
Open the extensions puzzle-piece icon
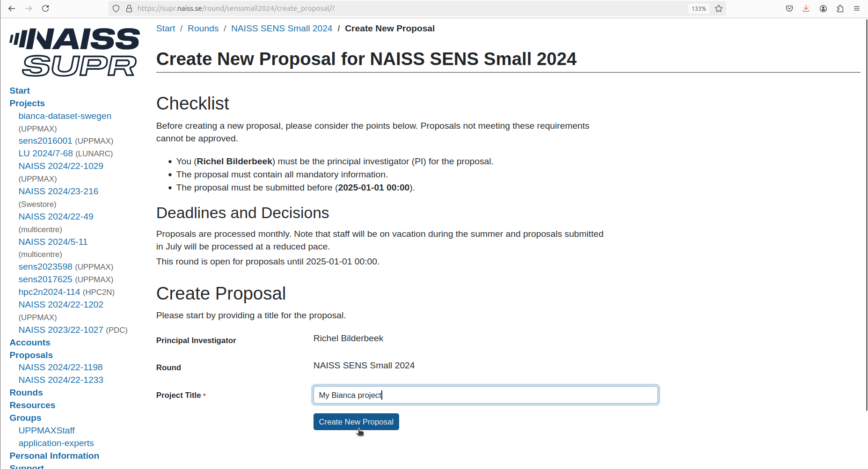[840, 8]
